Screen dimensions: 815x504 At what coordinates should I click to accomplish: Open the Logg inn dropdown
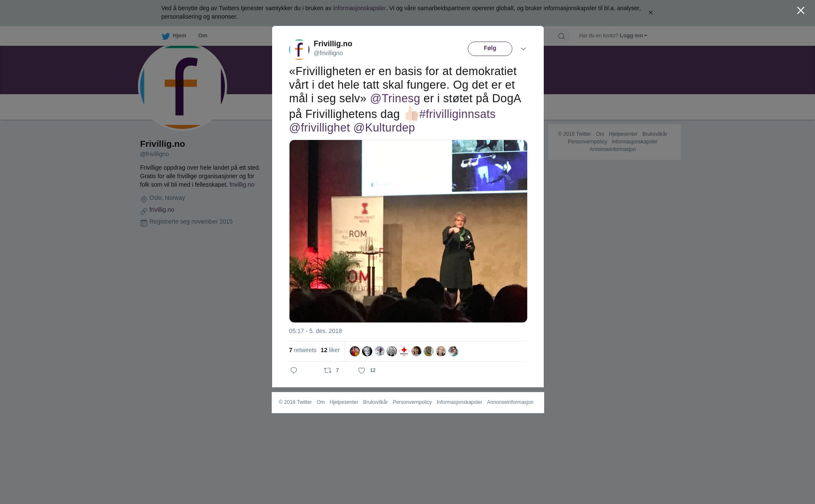pyautogui.click(x=633, y=36)
